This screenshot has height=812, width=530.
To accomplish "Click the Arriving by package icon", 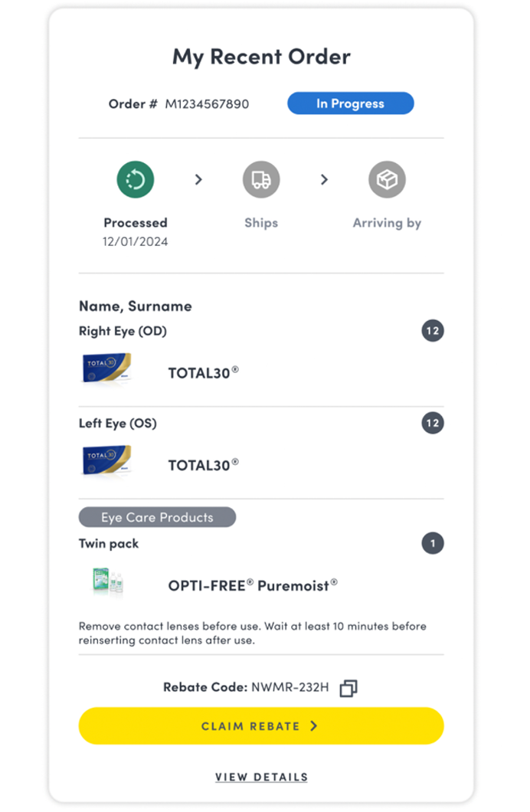I will tap(387, 179).
